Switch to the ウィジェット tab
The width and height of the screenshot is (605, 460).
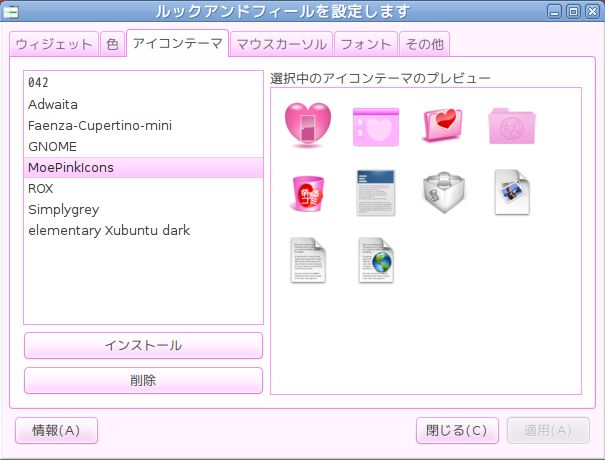click(54, 44)
